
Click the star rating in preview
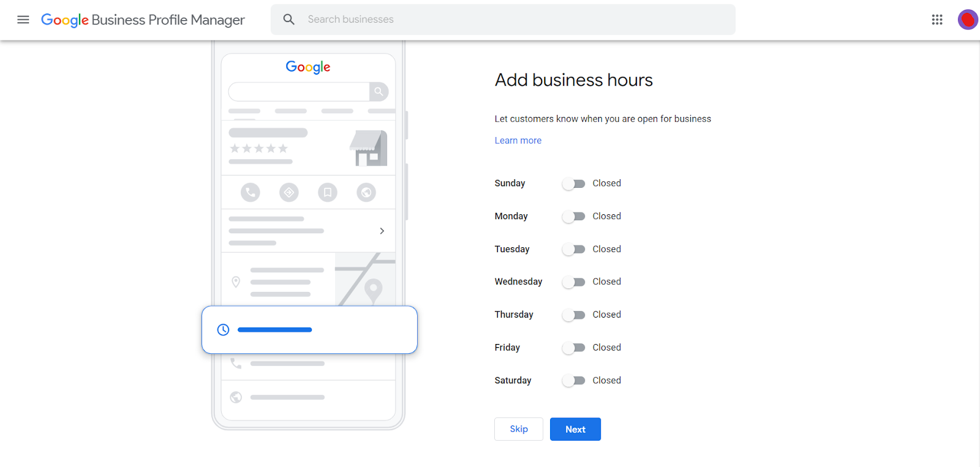[258, 148]
